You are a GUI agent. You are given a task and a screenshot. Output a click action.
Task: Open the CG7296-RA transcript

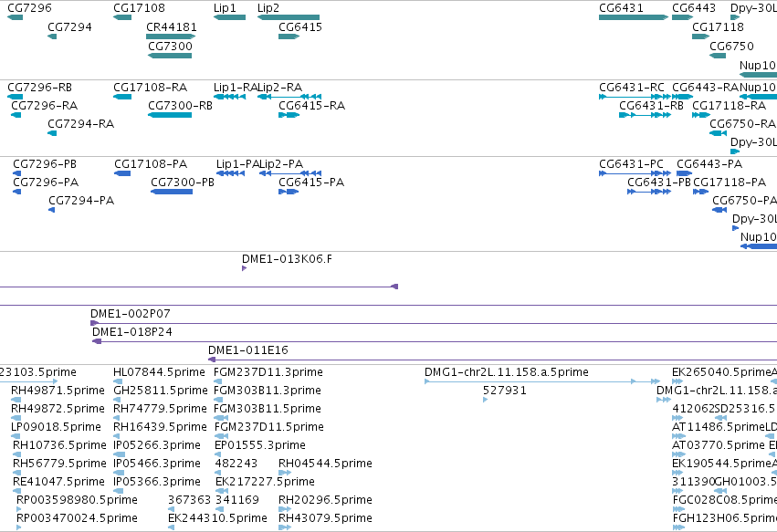coord(16,115)
